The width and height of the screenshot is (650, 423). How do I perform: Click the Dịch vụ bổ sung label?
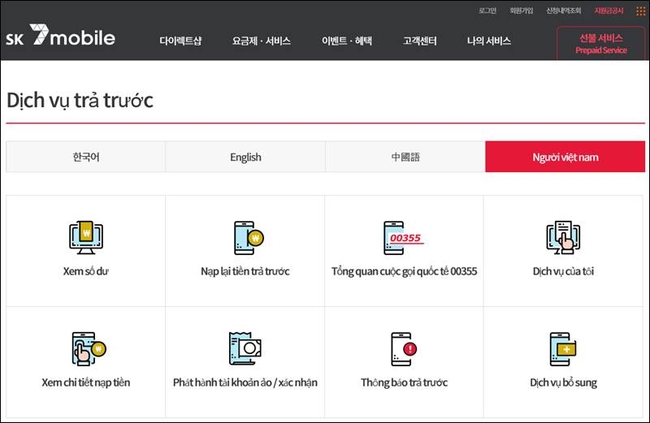click(x=563, y=382)
